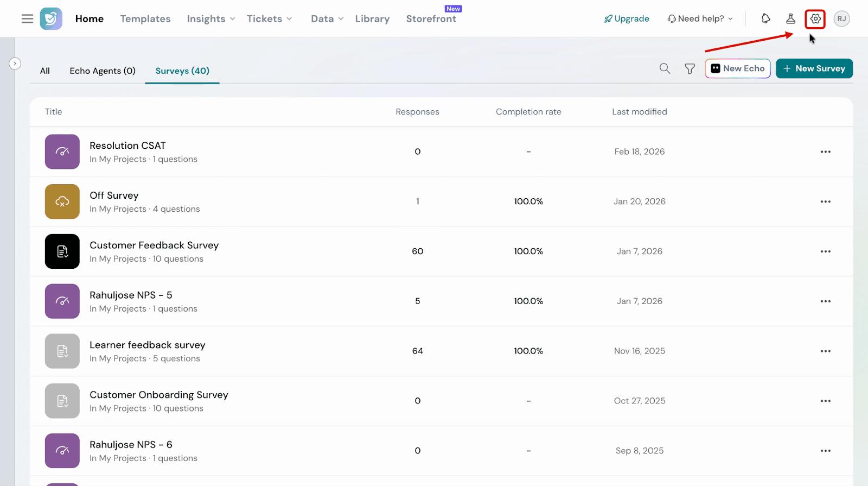Click the Jan 20, 2026 date
Image resolution: width=868 pixels, height=486 pixels.
point(640,201)
